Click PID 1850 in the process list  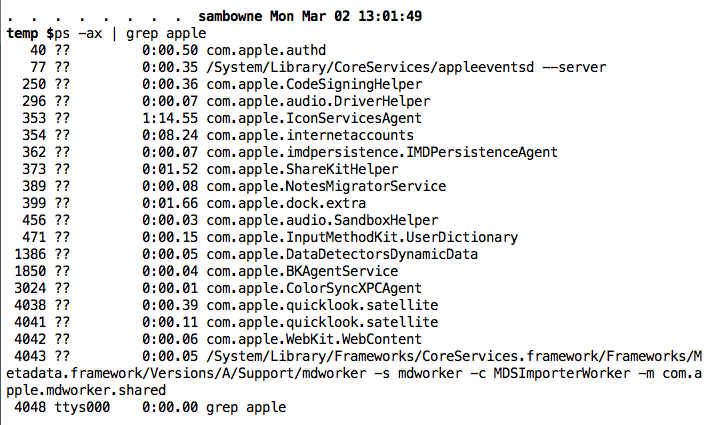coord(30,271)
